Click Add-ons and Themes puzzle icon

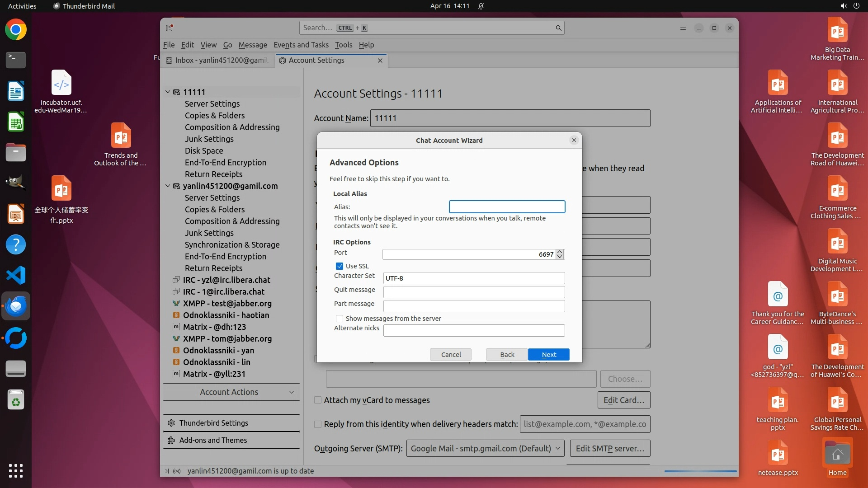[x=171, y=440]
